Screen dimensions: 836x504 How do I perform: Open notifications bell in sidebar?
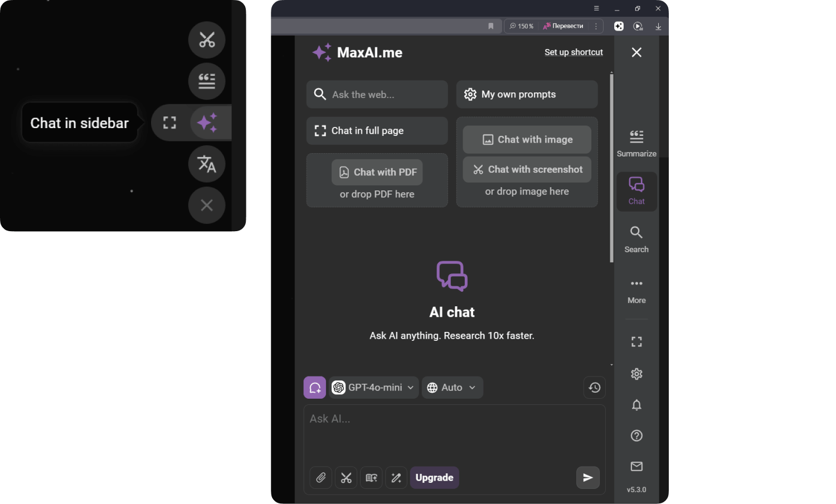[x=636, y=405]
